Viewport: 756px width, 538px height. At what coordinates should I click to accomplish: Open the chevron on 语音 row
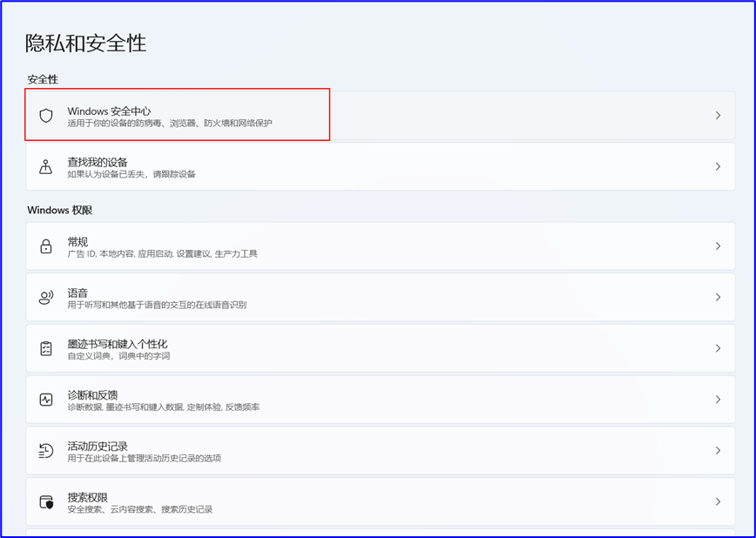click(718, 297)
